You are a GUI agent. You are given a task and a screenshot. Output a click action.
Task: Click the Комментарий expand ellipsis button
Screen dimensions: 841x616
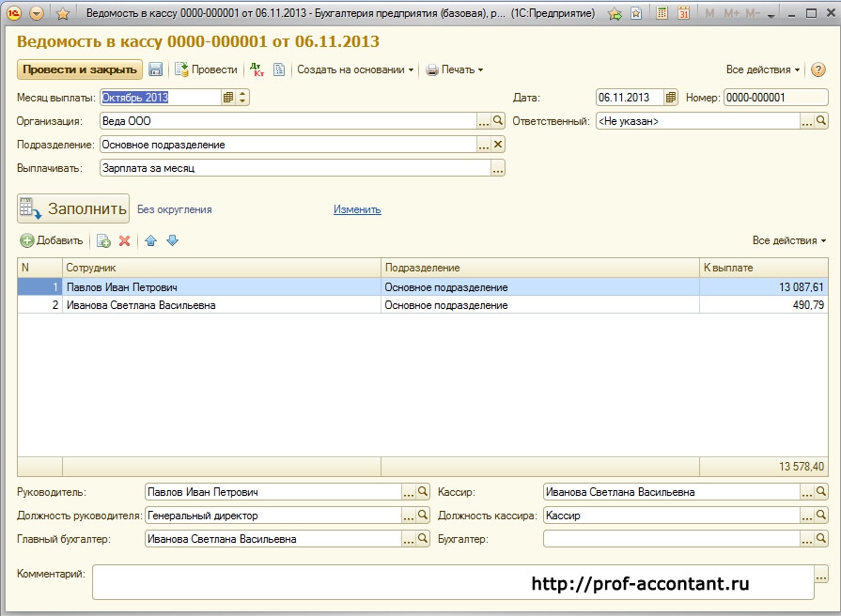coord(821,577)
